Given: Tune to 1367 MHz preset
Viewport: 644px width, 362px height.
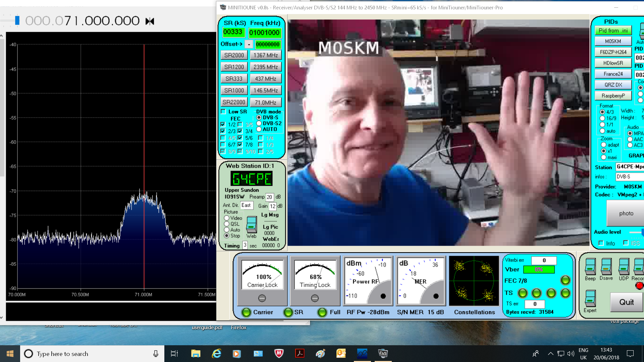Looking at the screenshot, I should pos(266,55).
